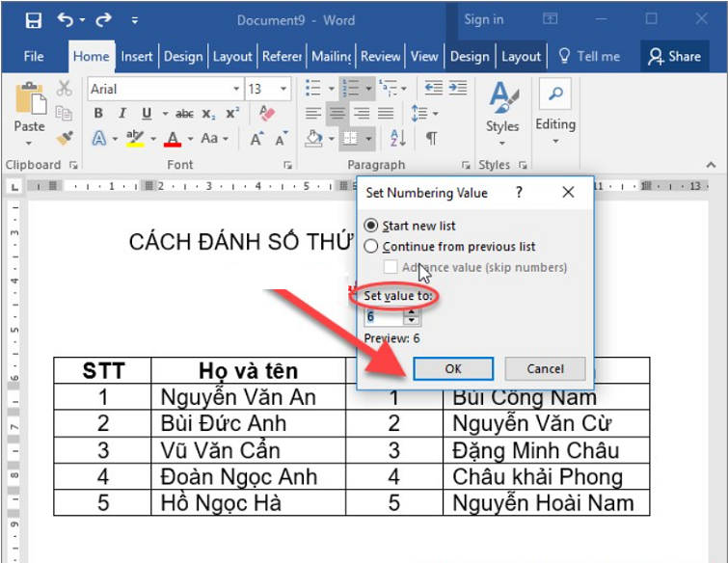Open the Insert ribbon tab
728x563 pixels.
click(137, 56)
